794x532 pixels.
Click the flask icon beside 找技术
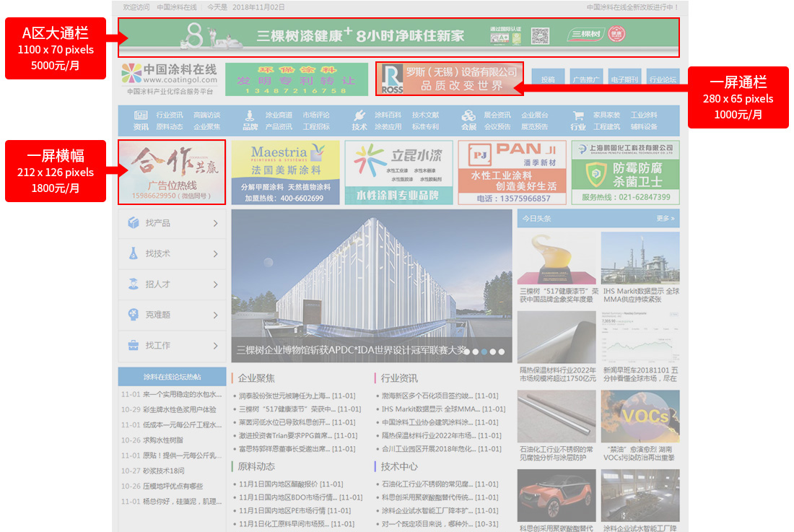click(134, 253)
